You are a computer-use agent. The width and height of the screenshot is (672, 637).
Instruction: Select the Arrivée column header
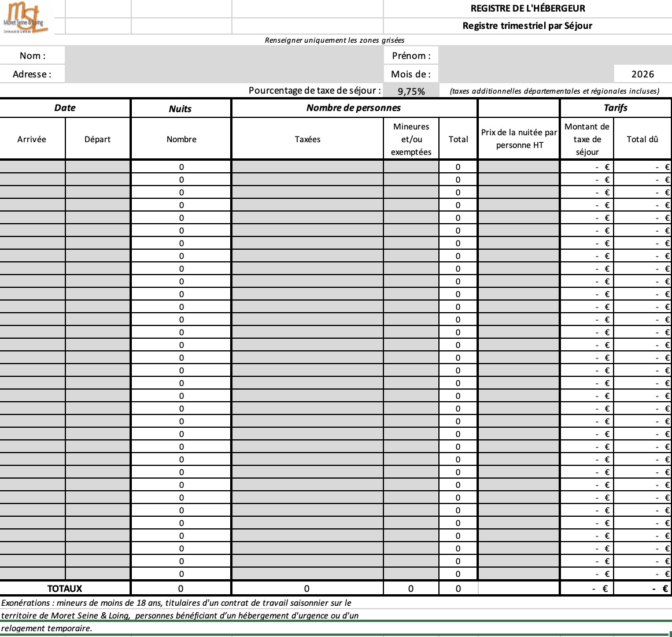(32, 139)
